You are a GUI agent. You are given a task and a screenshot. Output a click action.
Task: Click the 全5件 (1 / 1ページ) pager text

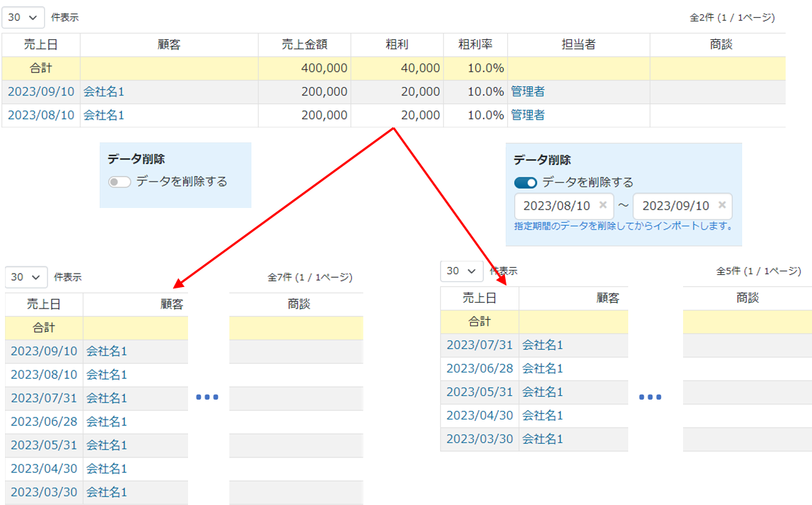[759, 271]
